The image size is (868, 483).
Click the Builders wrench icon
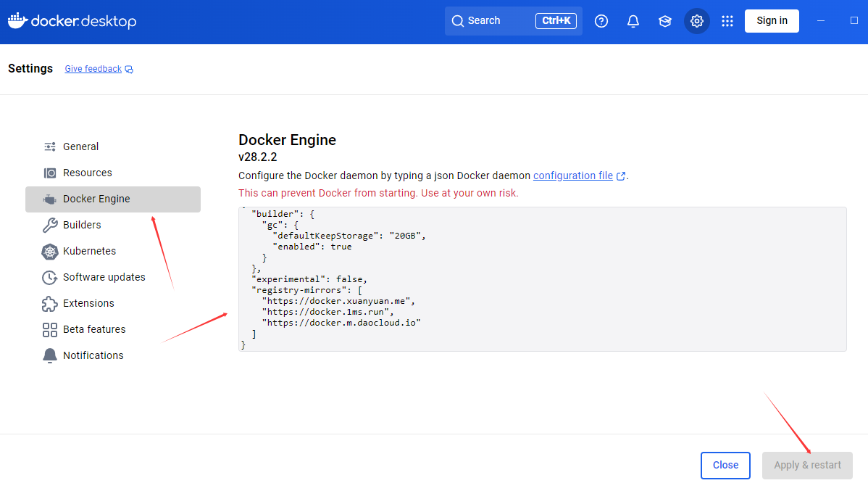point(50,225)
